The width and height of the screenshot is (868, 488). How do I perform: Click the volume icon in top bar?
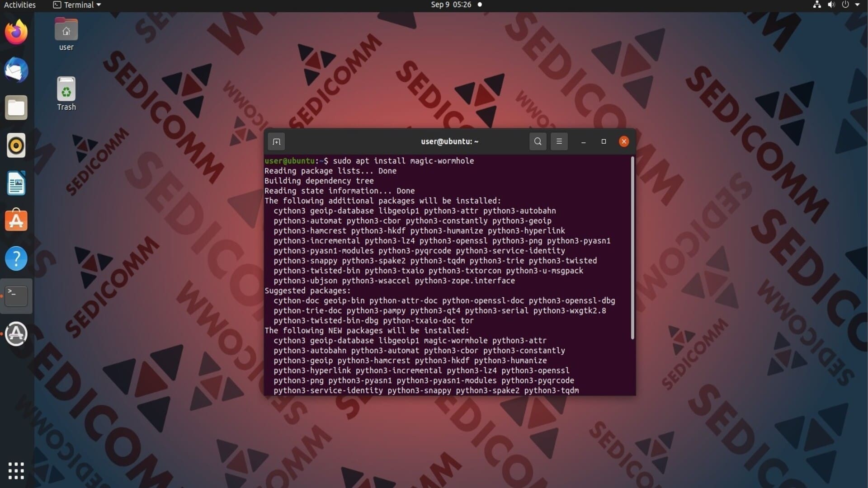pyautogui.click(x=831, y=5)
